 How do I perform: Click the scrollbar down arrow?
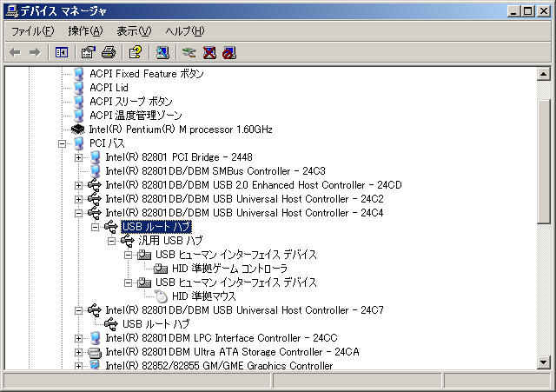pyautogui.click(x=543, y=362)
